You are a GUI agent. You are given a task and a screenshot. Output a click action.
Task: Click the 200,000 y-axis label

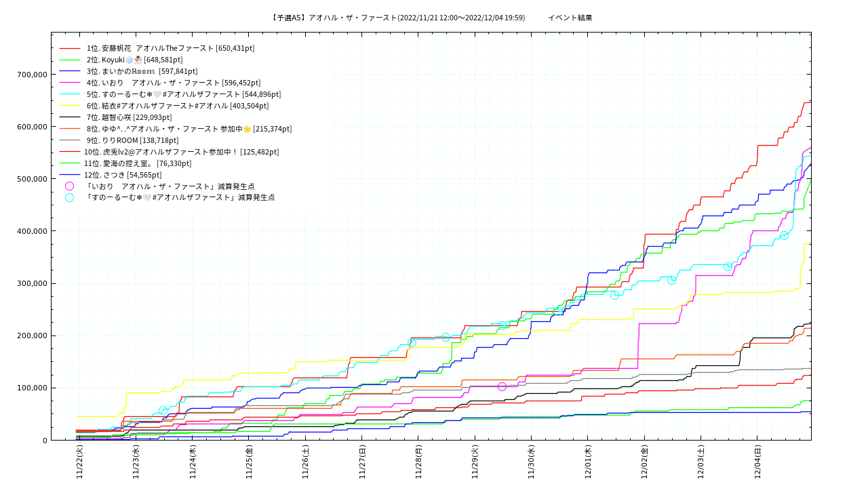(33, 335)
